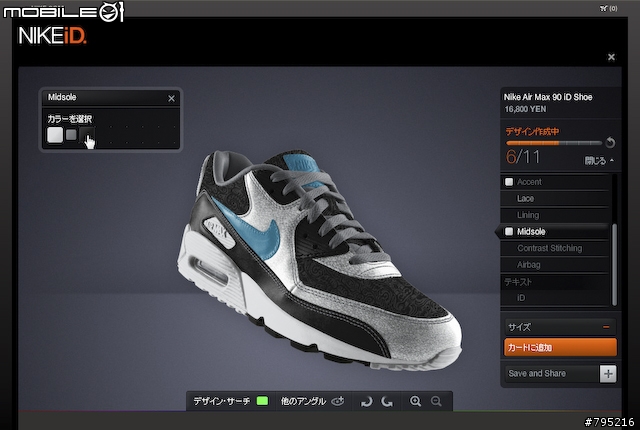
Task: Add the shoe to cart
Action: point(560,348)
